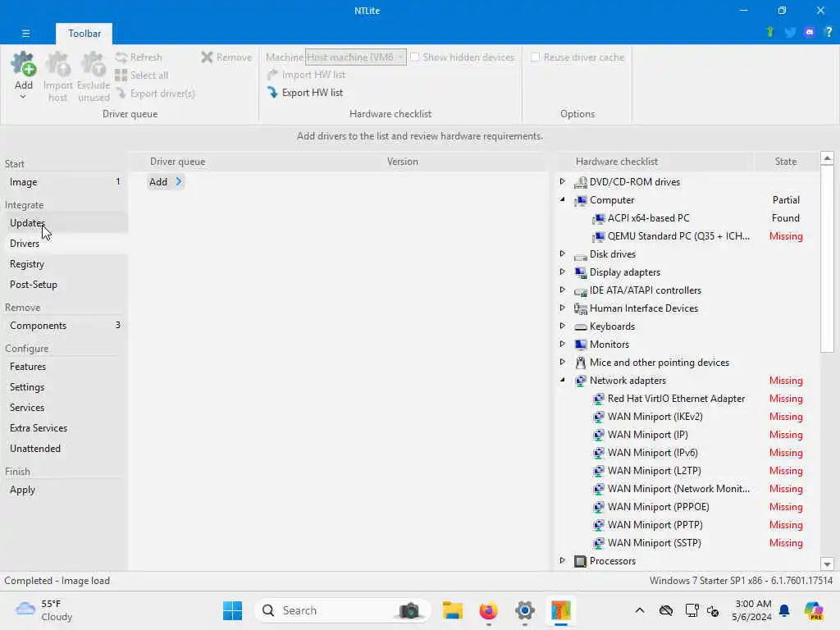840x630 pixels.
Task: Expand the DVD/CD-ROM drives node
Action: [x=563, y=181]
